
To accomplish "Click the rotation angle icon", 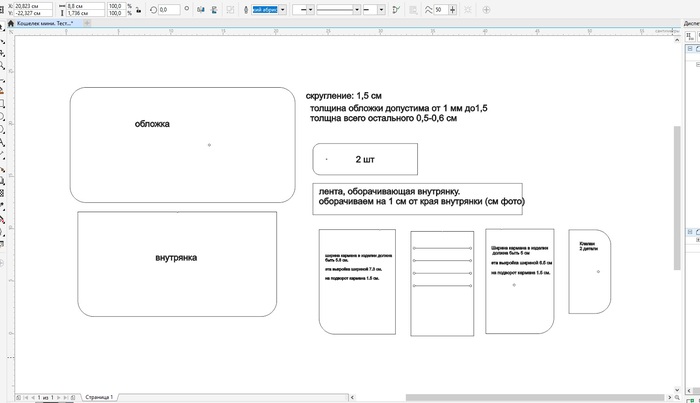I will [x=154, y=9].
